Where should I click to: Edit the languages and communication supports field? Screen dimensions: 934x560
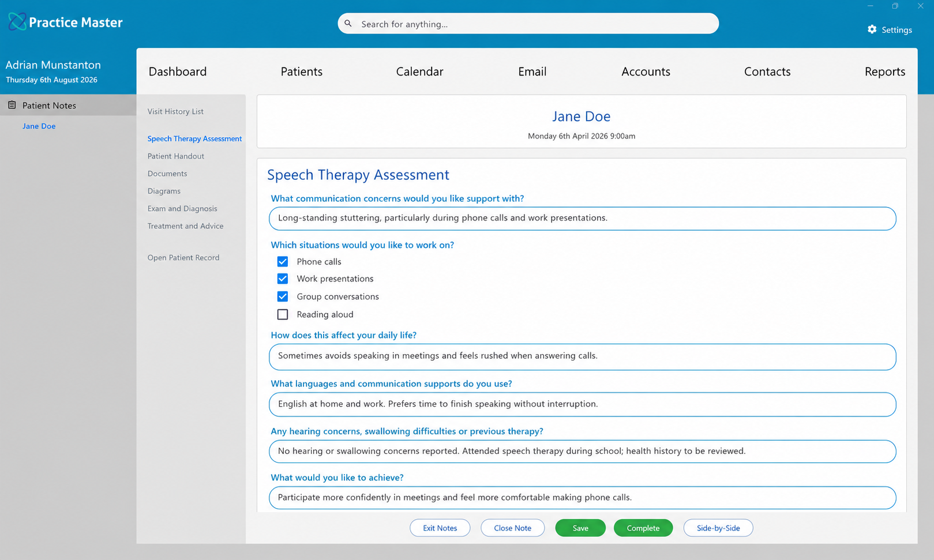(x=583, y=404)
